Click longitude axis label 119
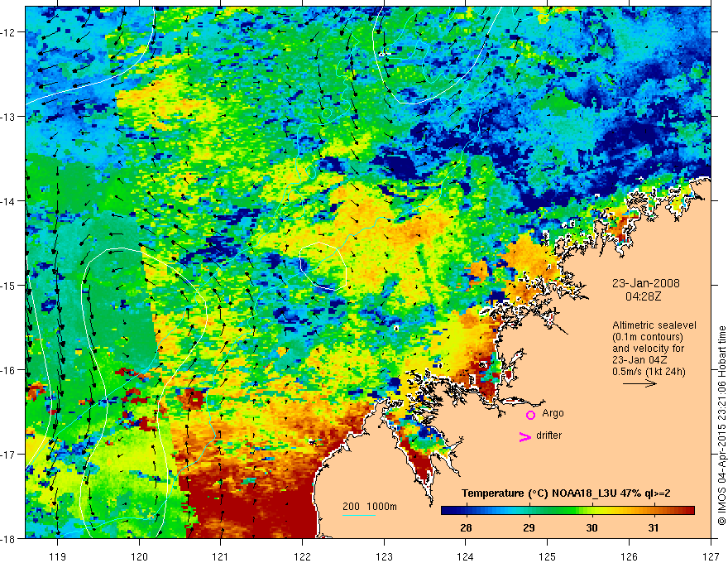Screen dimensions: 728x563 coord(58,556)
